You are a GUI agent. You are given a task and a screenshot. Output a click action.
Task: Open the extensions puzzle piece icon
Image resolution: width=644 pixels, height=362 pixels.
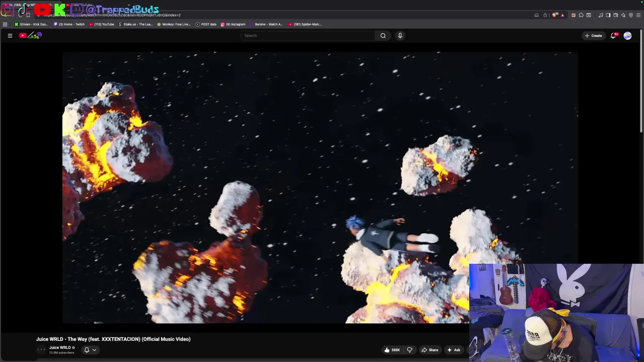(581, 15)
